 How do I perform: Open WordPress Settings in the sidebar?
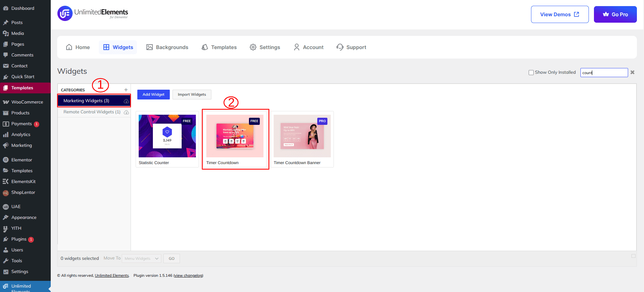click(x=25, y=271)
